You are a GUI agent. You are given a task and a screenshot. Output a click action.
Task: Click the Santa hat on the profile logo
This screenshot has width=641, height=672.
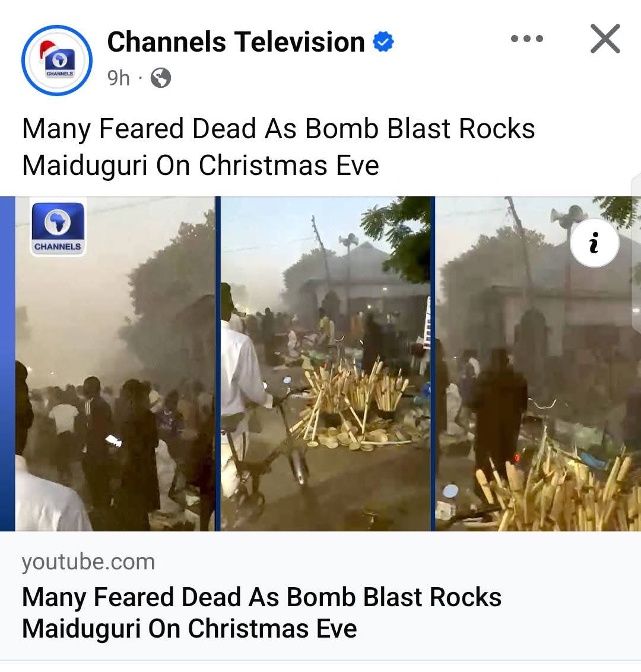coord(50,49)
